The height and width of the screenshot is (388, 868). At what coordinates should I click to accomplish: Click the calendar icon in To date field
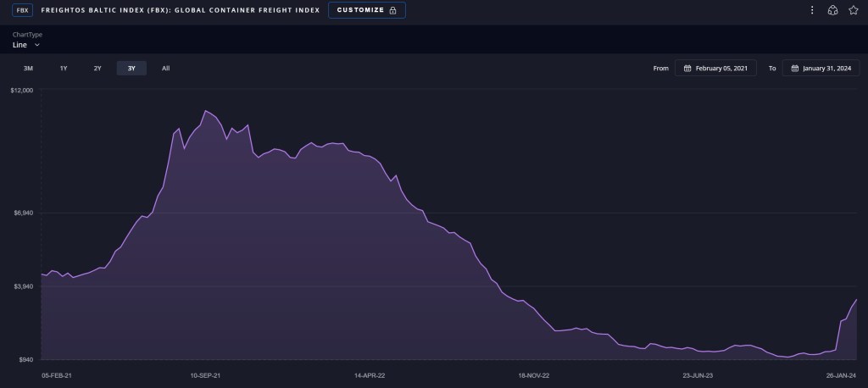[793, 68]
